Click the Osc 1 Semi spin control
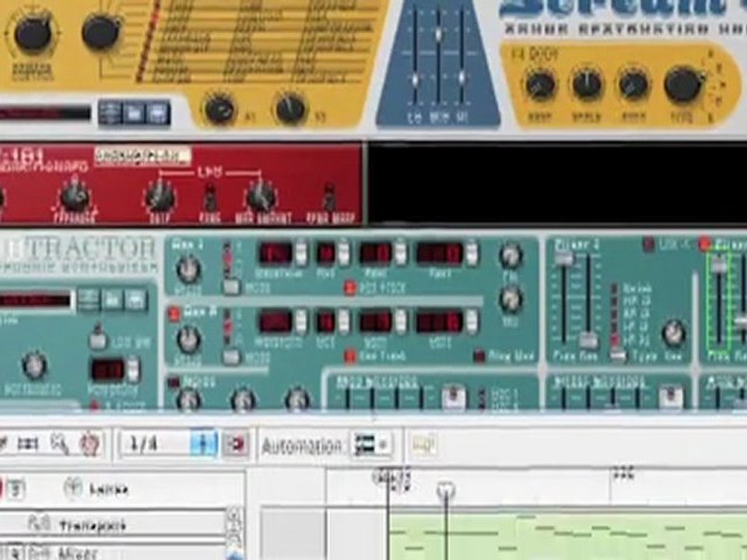Image resolution: width=747 pixels, height=560 pixels. pyautogui.click(x=402, y=254)
